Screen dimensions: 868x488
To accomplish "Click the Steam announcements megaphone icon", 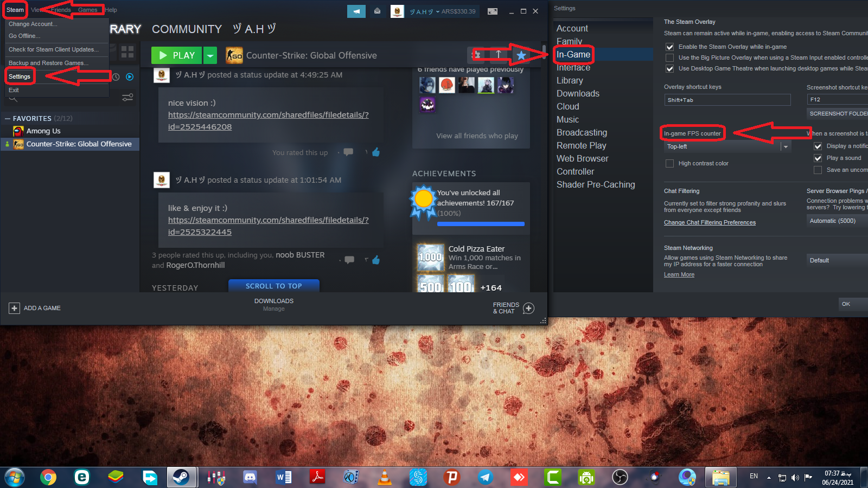I will pyautogui.click(x=356, y=11).
